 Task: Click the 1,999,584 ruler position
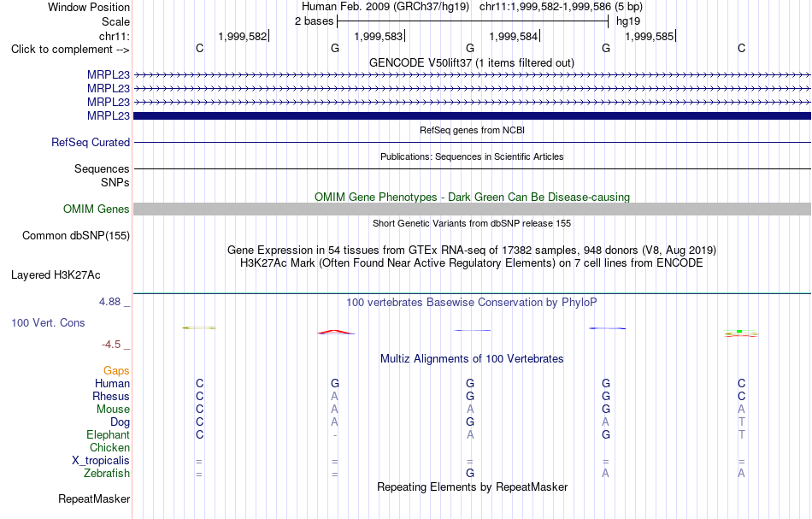tap(513, 36)
